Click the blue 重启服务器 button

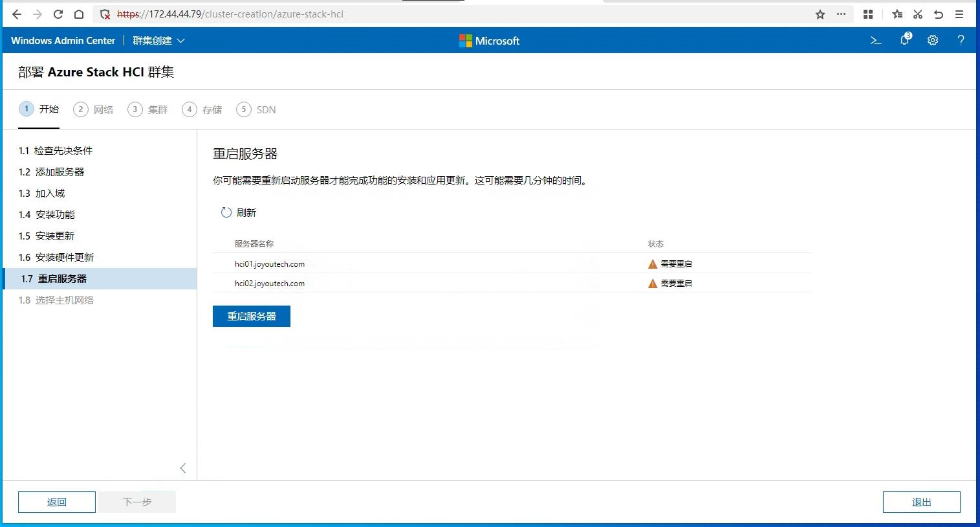[x=252, y=316]
